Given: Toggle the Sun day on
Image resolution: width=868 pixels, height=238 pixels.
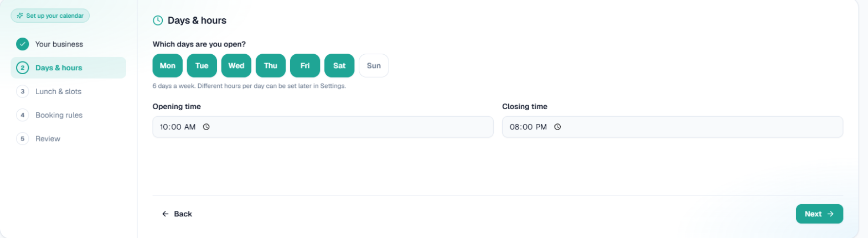Looking at the screenshot, I should click(x=374, y=65).
